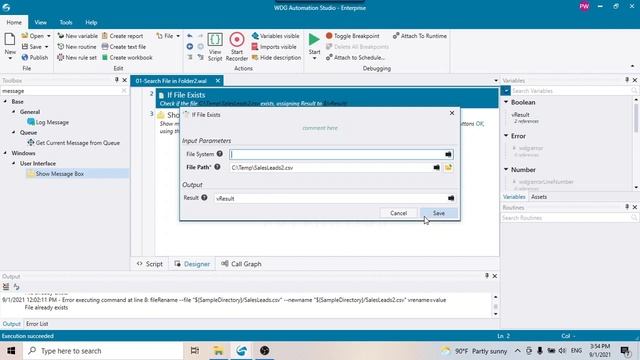Collapse the Number variables group
640x360 pixels.
point(506,169)
